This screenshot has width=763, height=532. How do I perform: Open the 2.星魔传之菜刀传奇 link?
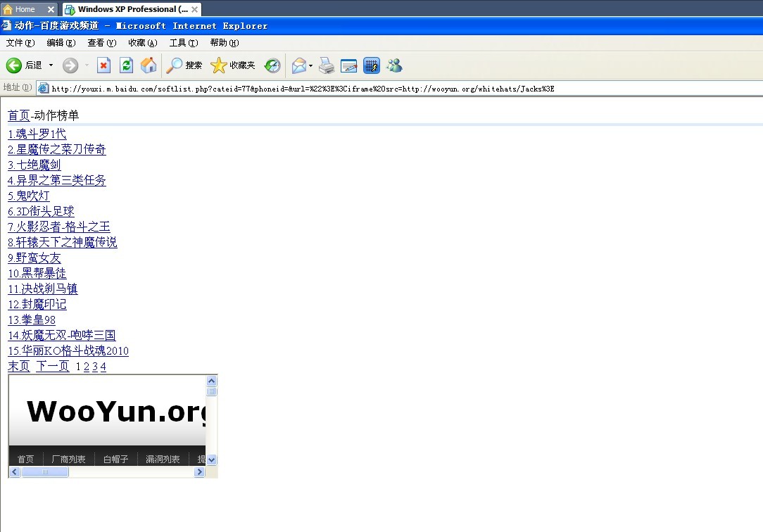pyautogui.click(x=57, y=149)
